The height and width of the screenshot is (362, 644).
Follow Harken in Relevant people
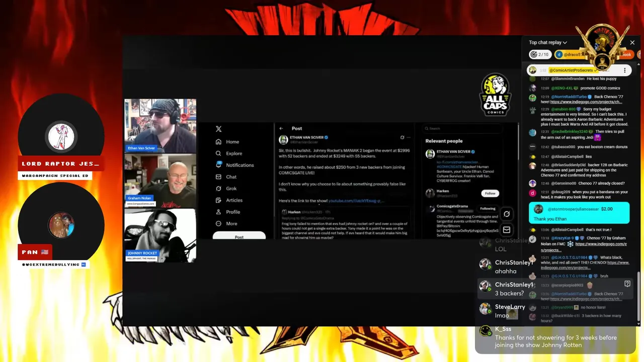pyautogui.click(x=490, y=193)
